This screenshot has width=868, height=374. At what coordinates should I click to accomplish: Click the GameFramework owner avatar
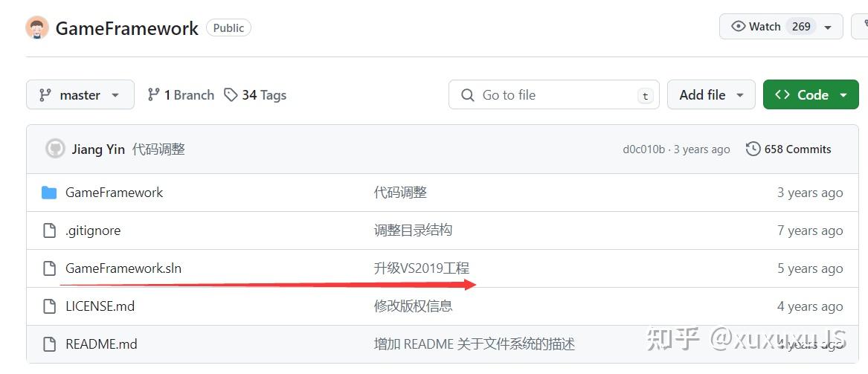(x=37, y=28)
